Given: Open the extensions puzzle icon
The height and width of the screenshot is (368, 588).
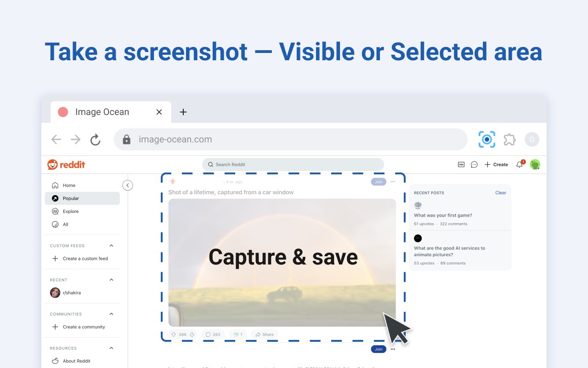Looking at the screenshot, I should pos(509,139).
